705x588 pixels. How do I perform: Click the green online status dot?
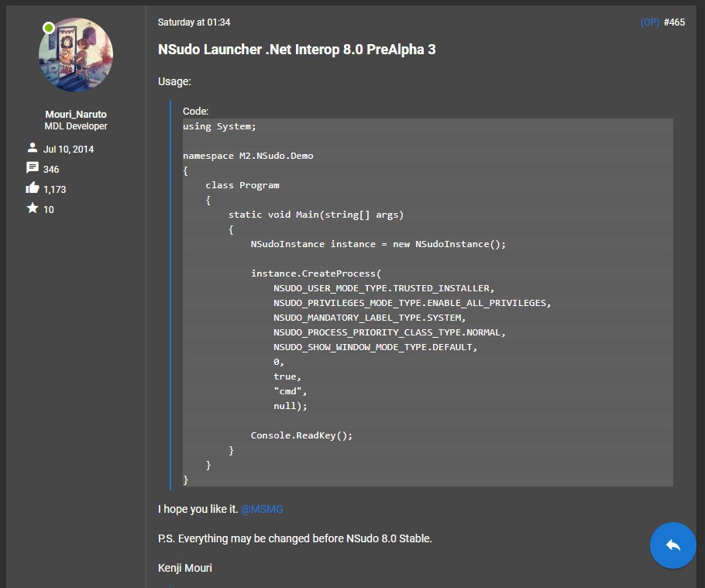click(49, 28)
